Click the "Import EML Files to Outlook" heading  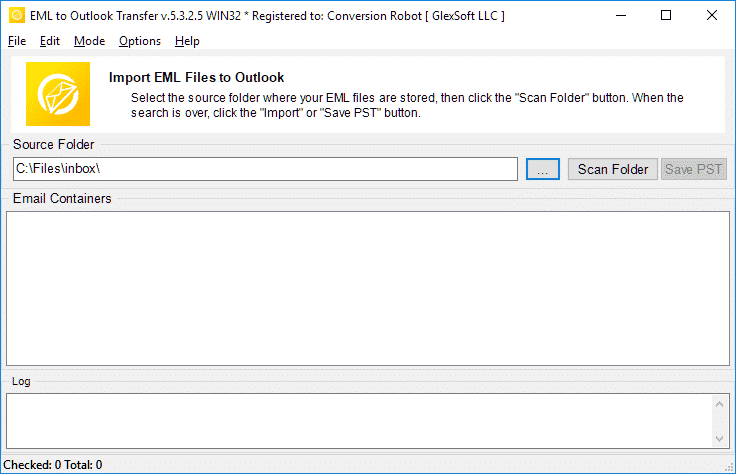click(196, 77)
